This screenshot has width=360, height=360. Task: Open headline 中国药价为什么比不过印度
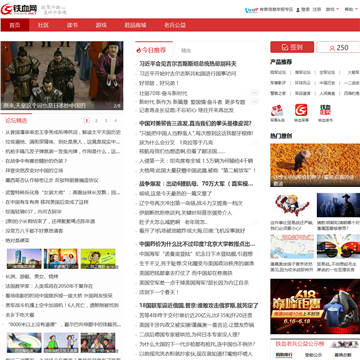pos(197,244)
